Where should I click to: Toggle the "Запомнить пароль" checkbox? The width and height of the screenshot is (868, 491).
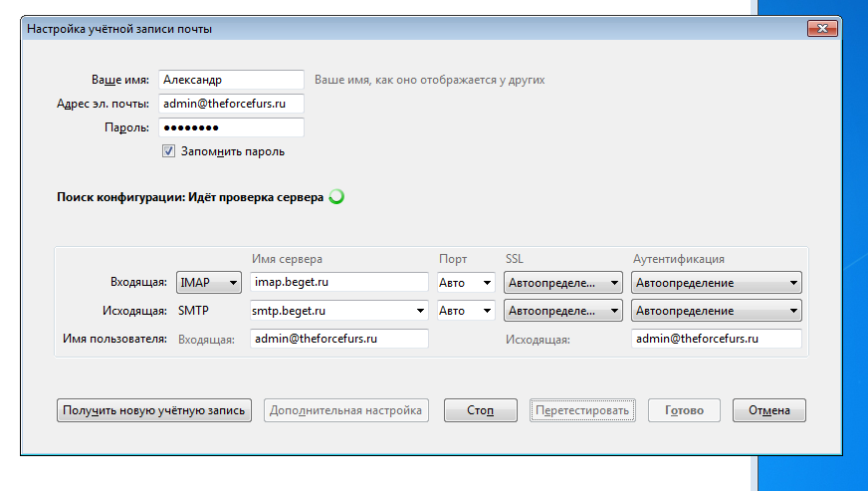tap(169, 150)
